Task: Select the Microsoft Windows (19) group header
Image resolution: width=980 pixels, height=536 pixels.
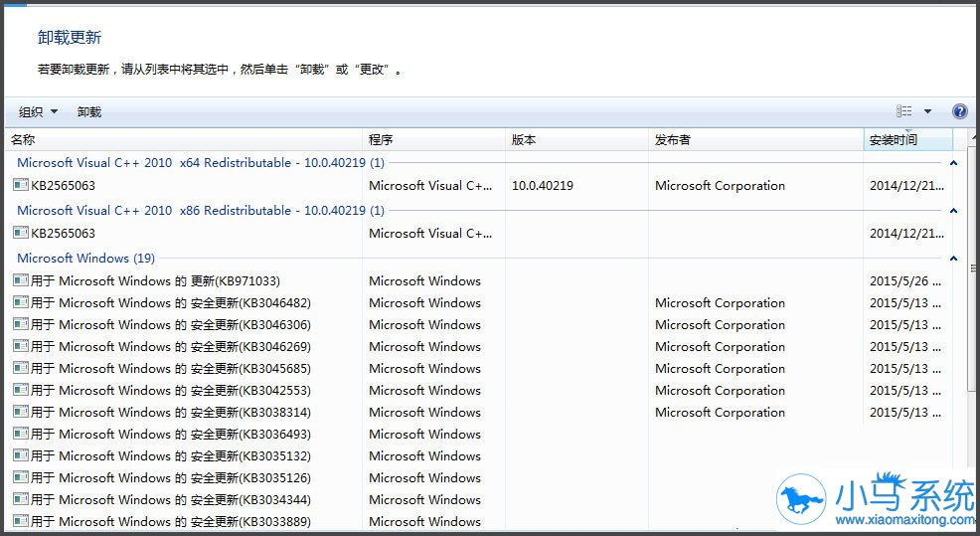Action: pos(85,258)
